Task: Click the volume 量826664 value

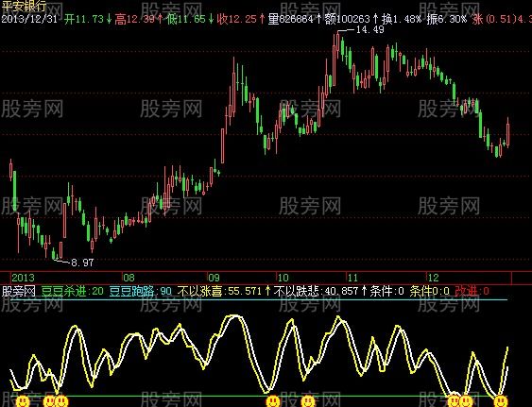Action: coord(291,19)
